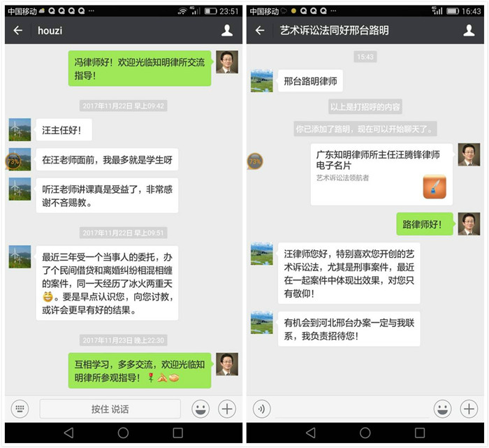Tap floating 73% bubble on right phone

(255, 161)
